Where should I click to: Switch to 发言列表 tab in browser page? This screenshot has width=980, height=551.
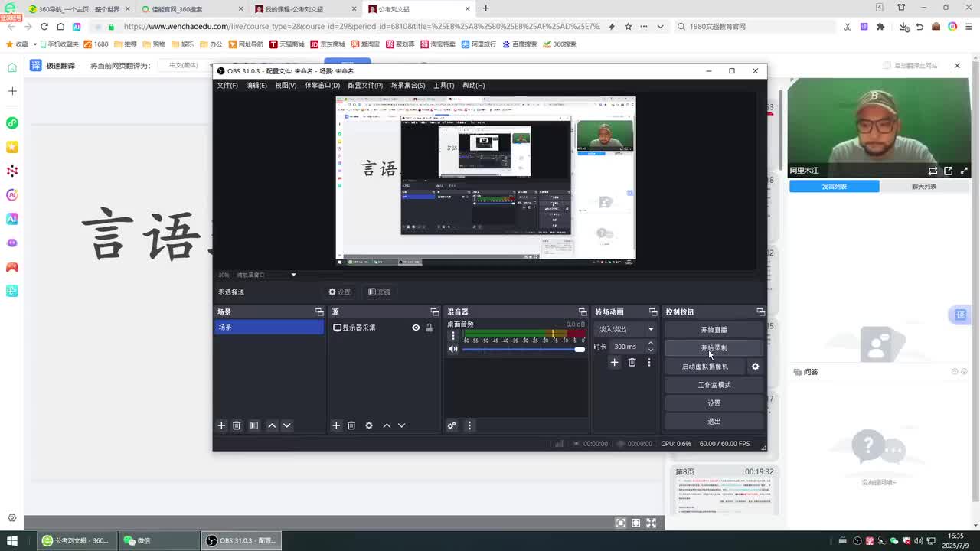point(835,187)
